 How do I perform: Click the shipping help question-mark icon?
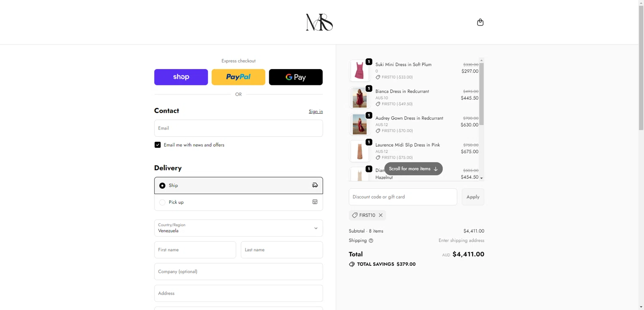[x=371, y=241]
